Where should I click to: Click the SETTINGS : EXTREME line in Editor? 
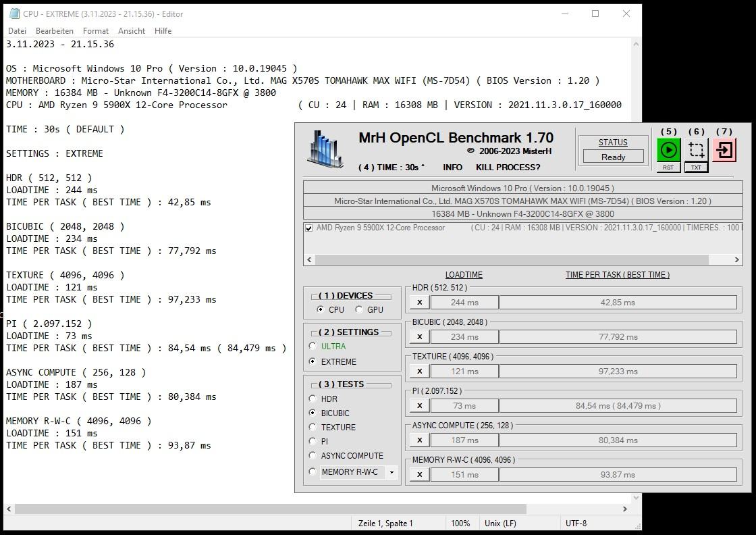[x=55, y=153]
